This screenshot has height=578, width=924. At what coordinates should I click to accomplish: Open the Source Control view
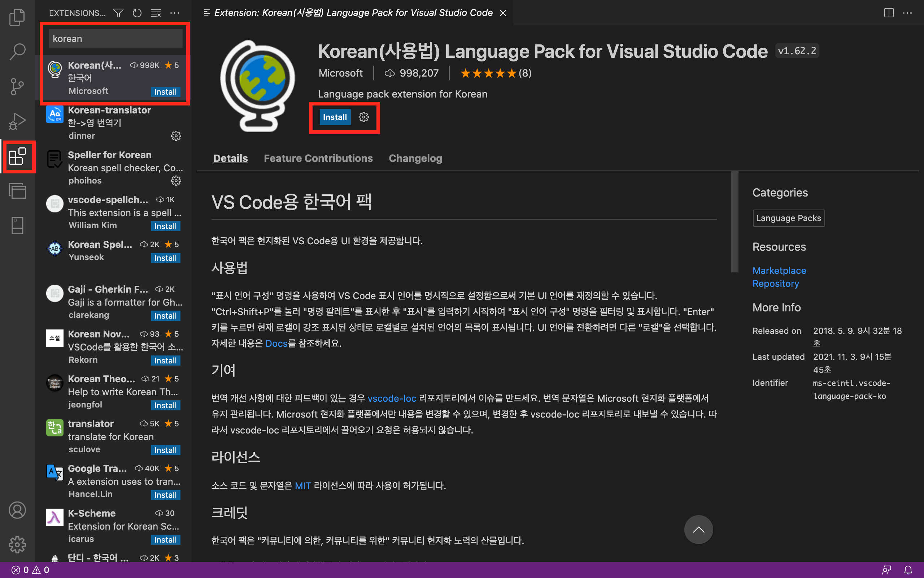17,86
